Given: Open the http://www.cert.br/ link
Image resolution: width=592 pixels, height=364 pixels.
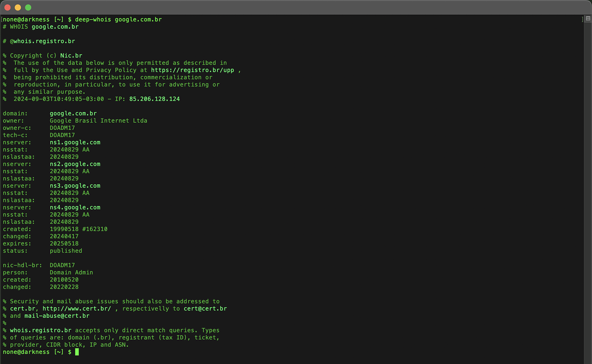Looking at the screenshot, I should (x=78, y=308).
